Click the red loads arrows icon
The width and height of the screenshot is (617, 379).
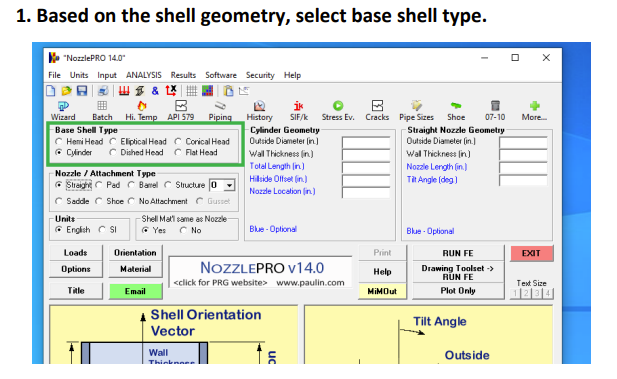(124, 91)
